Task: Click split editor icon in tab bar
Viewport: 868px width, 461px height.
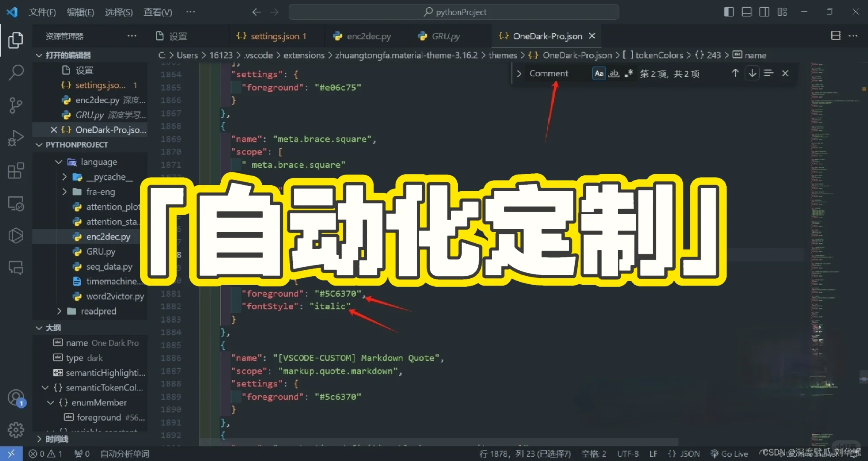Action: tap(836, 36)
